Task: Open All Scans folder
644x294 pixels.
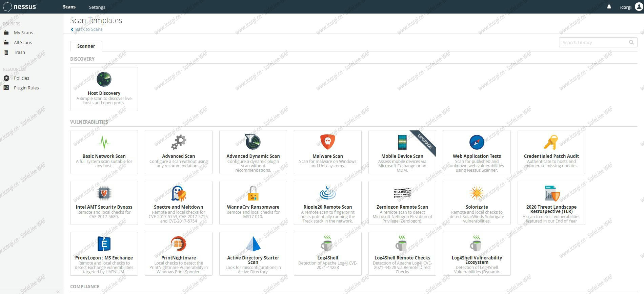Action: tap(23, 42)
